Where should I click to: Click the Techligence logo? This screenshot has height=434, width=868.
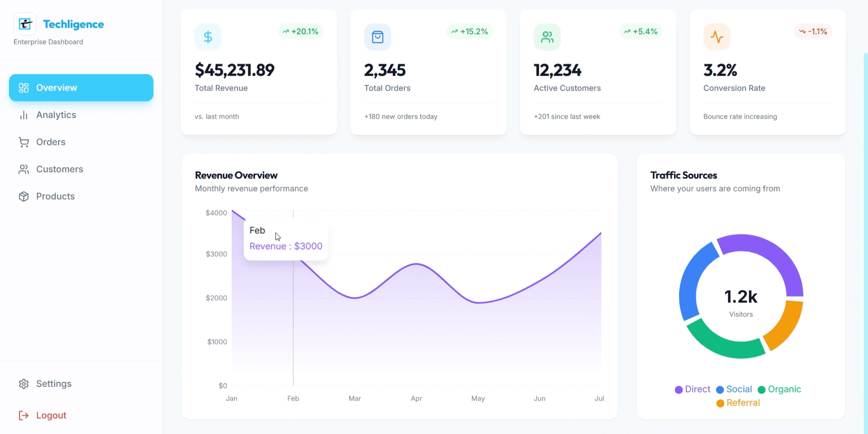tap(25, 24)
